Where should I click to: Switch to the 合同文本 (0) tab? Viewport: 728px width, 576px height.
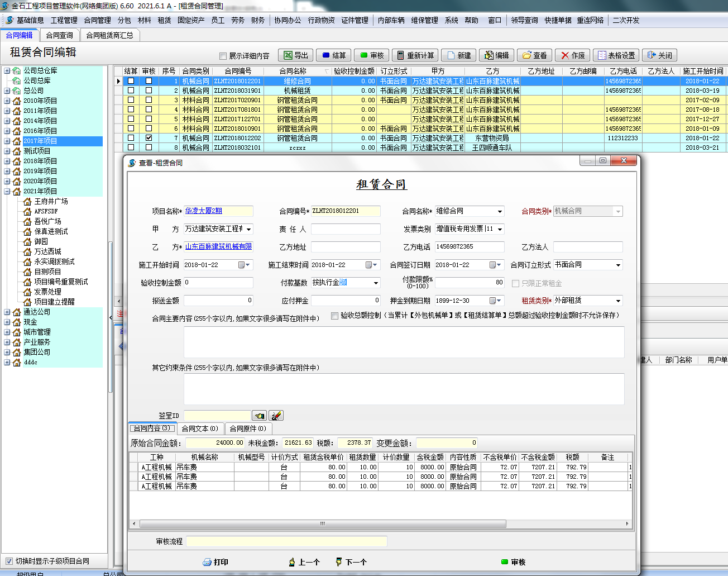199,429
